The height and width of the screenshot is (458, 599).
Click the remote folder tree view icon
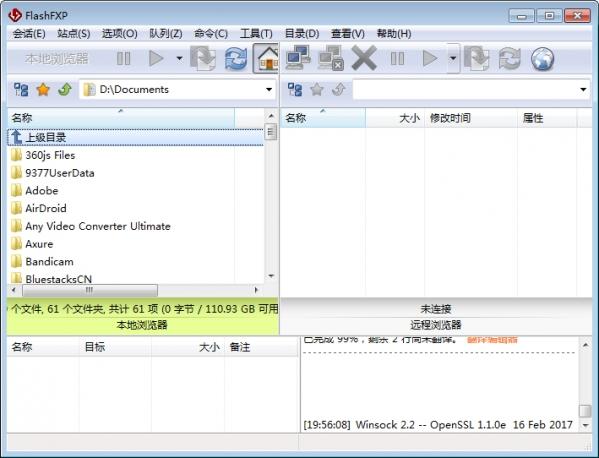click(x=295, y=90)
